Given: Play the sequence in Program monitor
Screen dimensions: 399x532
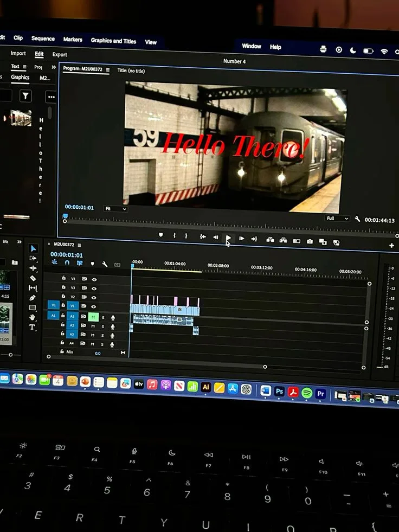Looking at the screenshot, I should (228, 238).
